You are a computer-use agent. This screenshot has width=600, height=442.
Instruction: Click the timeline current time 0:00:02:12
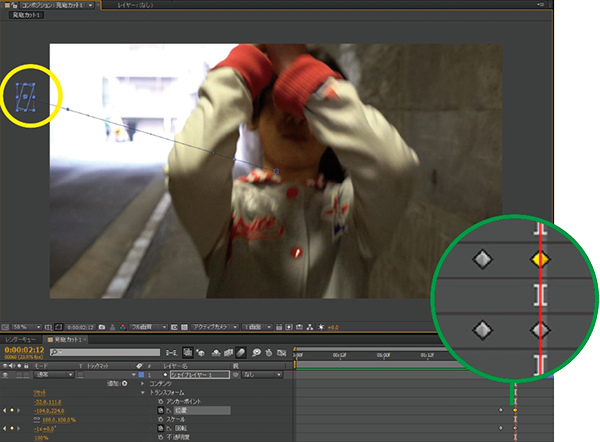(x=24, y=350)
